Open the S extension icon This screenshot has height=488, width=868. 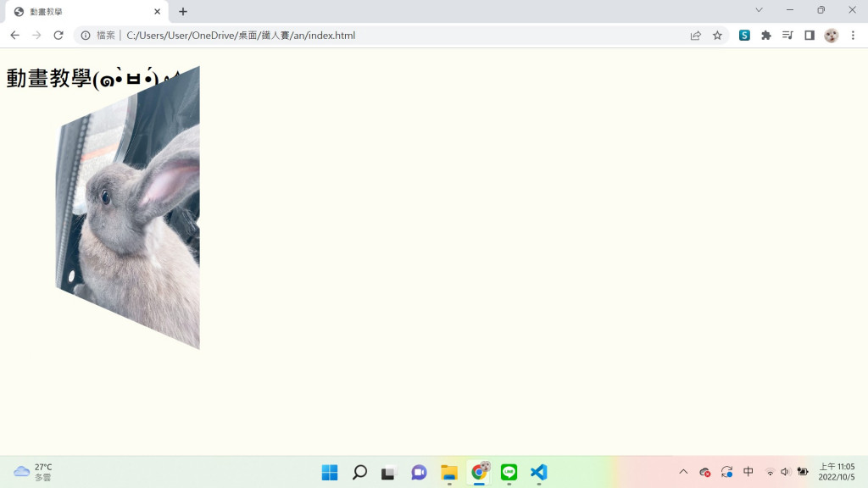point(744,36)
